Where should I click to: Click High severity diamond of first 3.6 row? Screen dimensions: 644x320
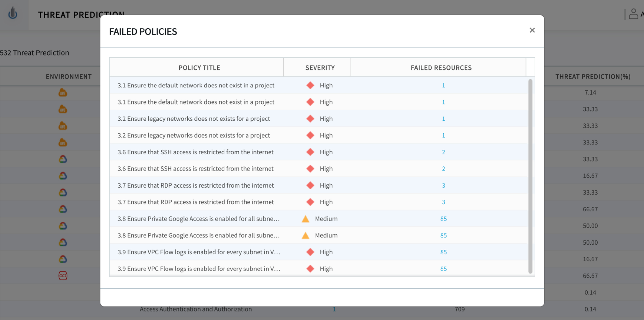310,152
